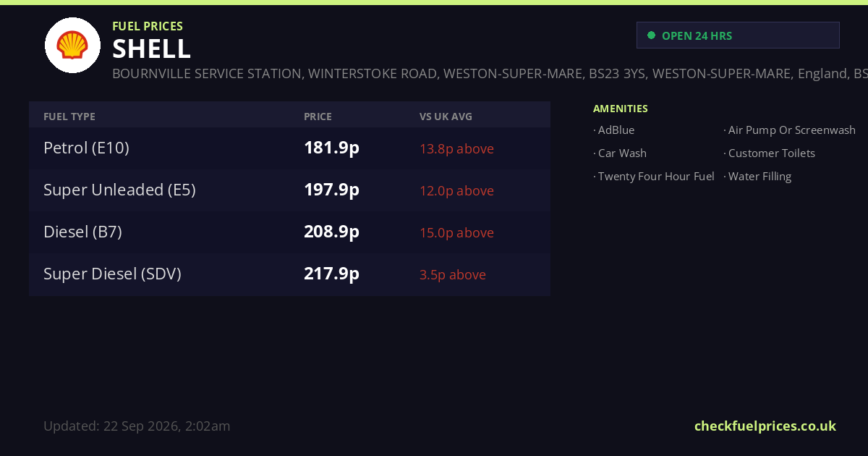The image size is (868, 456).
Task: Click the 181.9p petrol price
Action: pos(331,148)
